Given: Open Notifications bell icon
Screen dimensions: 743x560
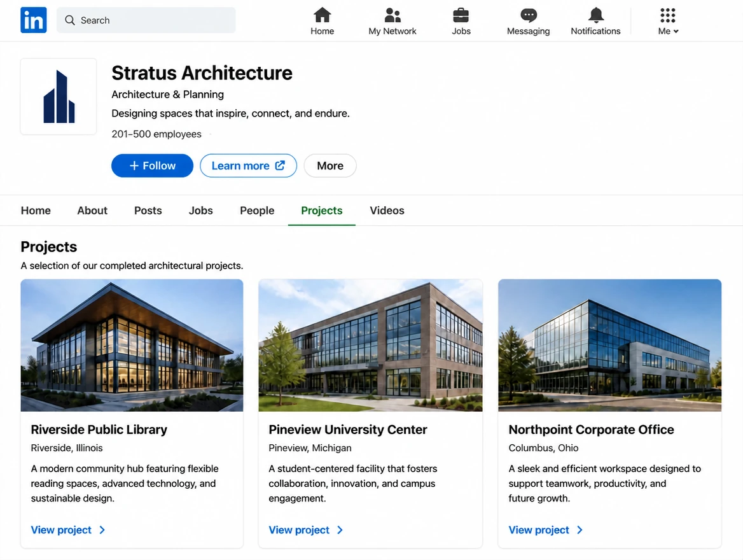Looking at the screenshot, I should [595, 15].
